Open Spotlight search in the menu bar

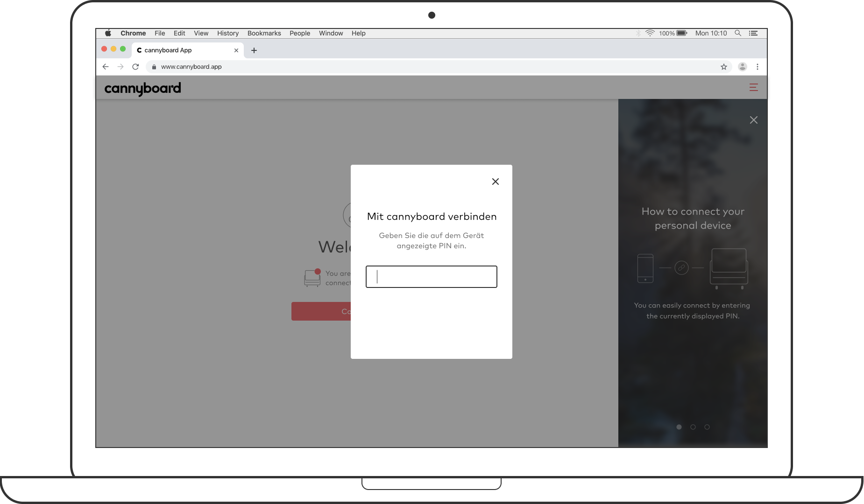(738, 33)
